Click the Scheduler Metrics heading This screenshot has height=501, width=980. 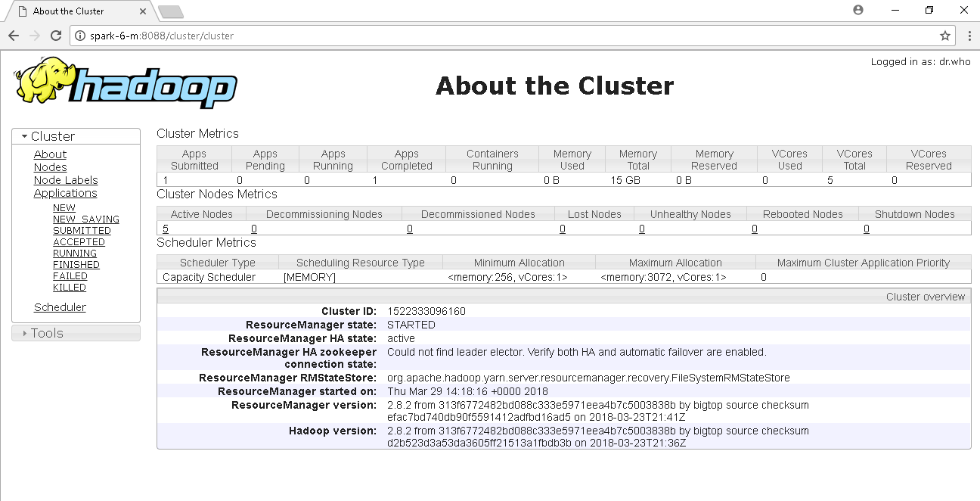click(206, 243)
